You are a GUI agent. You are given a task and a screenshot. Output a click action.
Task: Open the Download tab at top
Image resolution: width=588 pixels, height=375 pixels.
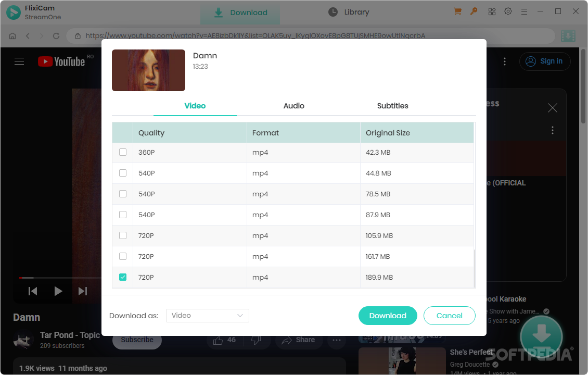click(240, 13)
